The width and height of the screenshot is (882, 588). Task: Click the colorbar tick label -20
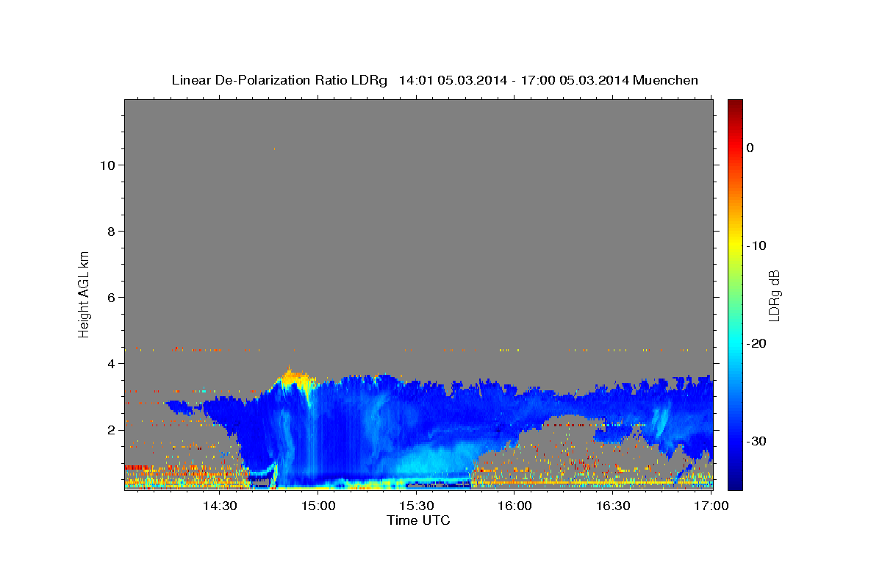click(x=757, y=343)
